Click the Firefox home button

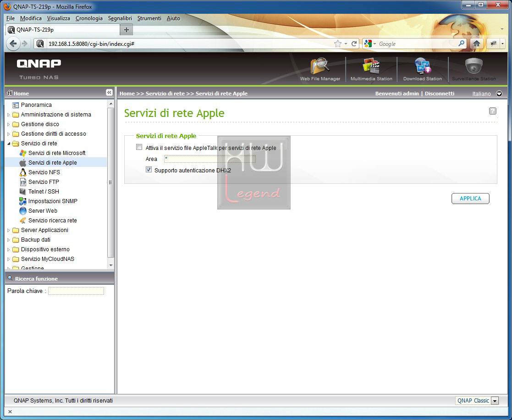476,44
